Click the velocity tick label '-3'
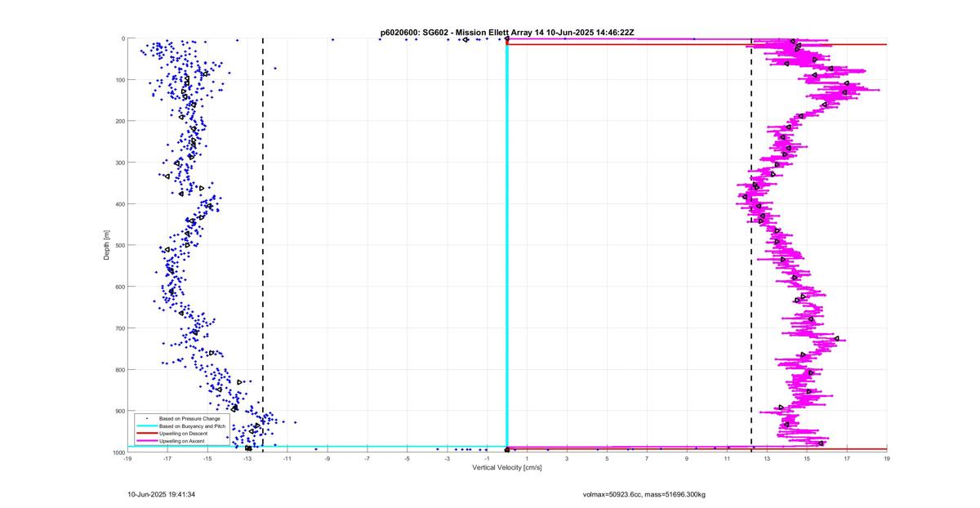The image size is (980, 508). (448, 459)
